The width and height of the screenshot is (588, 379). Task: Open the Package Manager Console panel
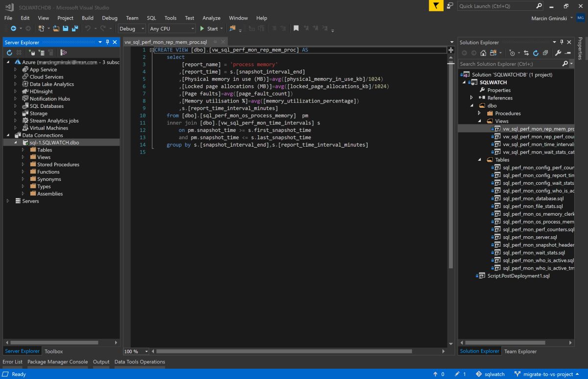coord(57,362)
